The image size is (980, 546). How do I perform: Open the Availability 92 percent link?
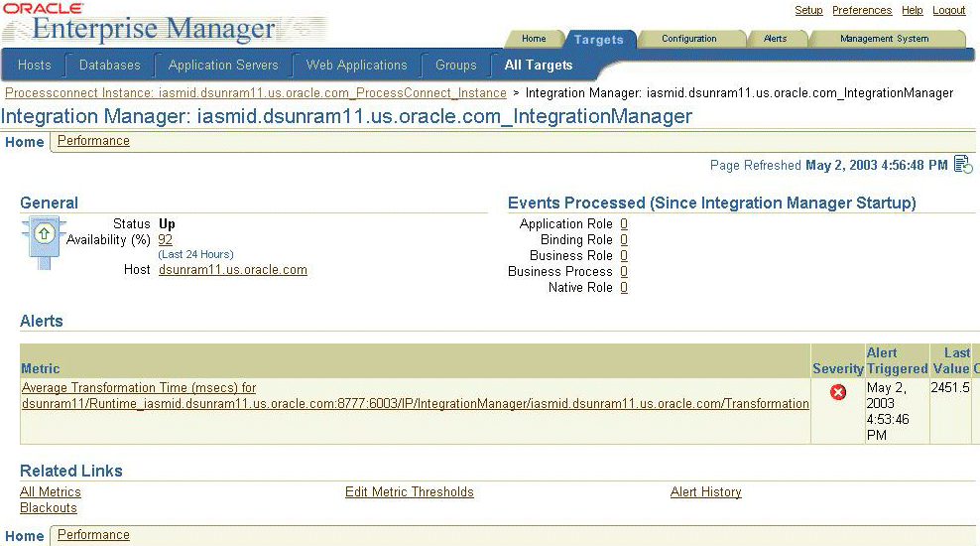[165, 239]
